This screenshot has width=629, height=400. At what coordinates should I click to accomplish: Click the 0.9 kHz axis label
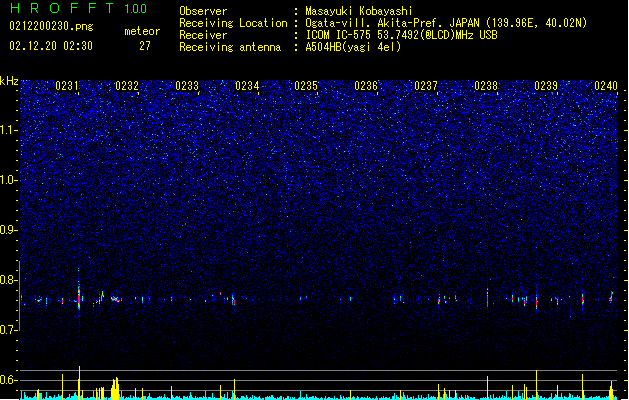9,230
